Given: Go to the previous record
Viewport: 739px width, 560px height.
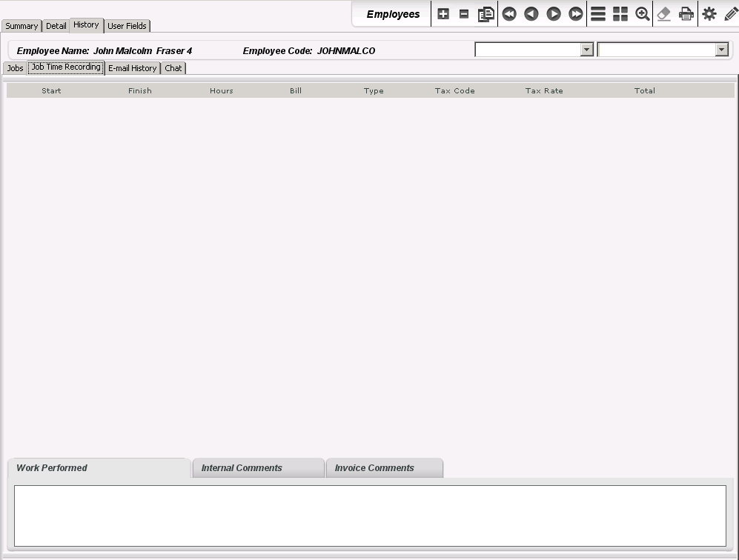Looking at the screenshot, I should (531, 14).
